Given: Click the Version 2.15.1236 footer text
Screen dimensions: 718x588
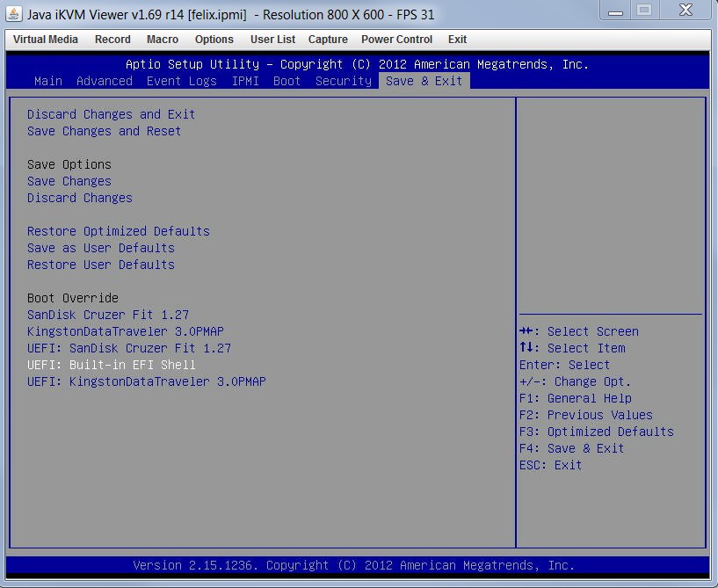Looking at the screenshot, I should pos(354,565).
